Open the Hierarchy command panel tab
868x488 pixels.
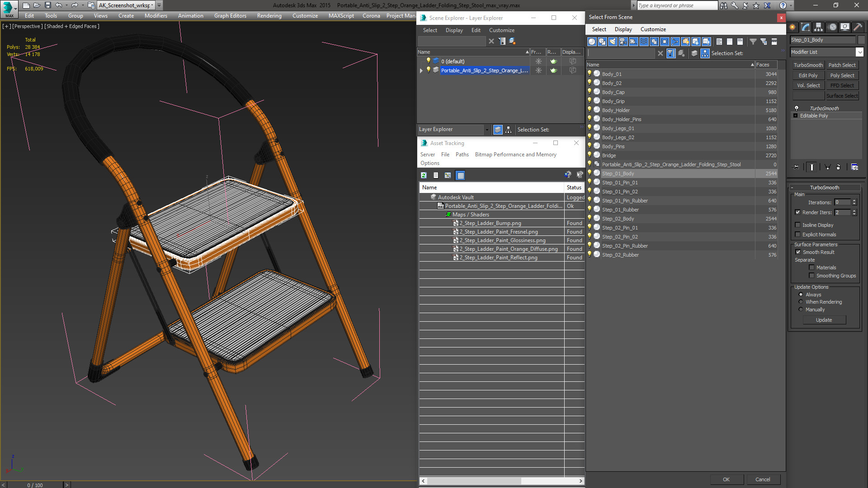(x=819, y=27)
